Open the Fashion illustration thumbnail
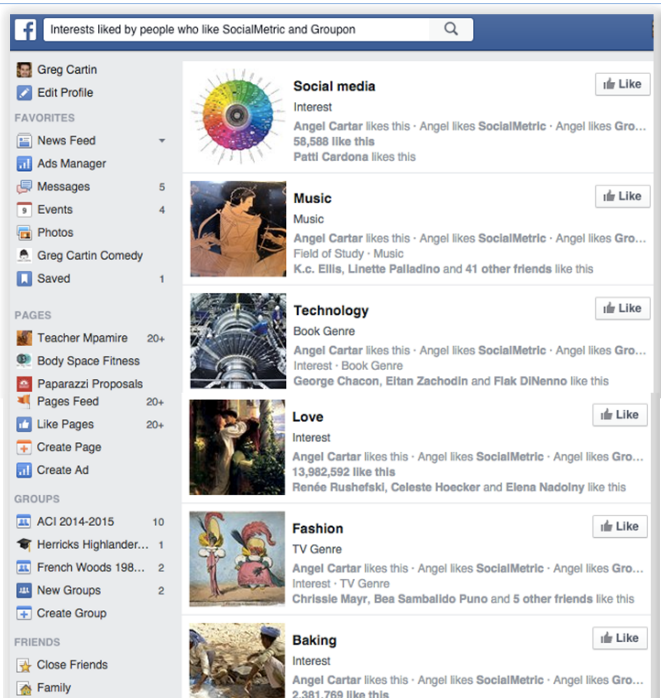The width and height of the screenshot is (661, 700). [x=237, y=559]
